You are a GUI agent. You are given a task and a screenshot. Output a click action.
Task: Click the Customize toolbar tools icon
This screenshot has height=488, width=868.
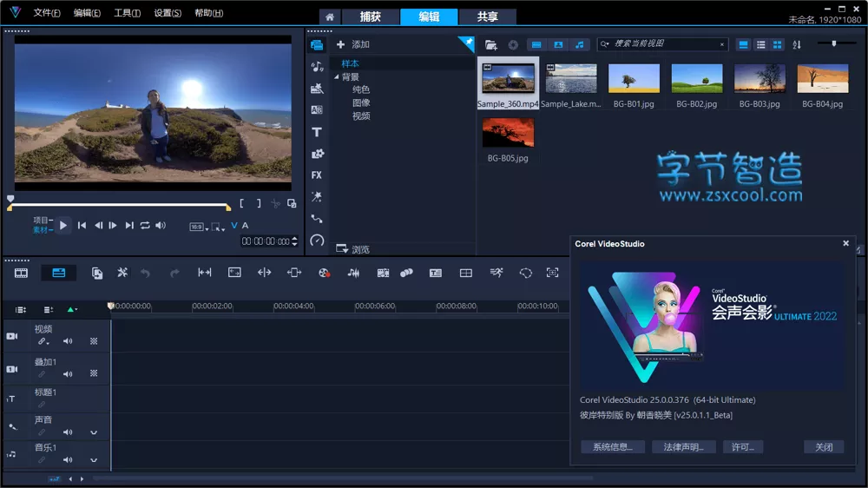122,273
